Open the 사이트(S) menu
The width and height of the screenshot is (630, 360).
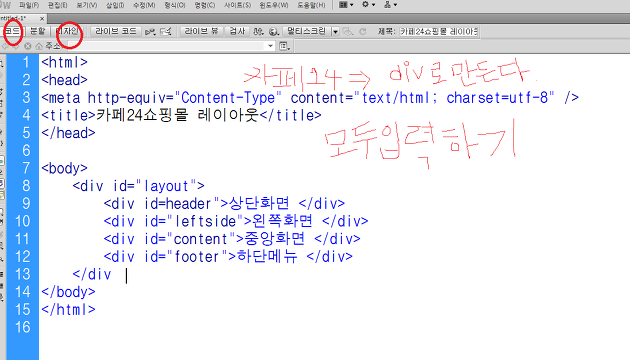click(x=237, y=5)
